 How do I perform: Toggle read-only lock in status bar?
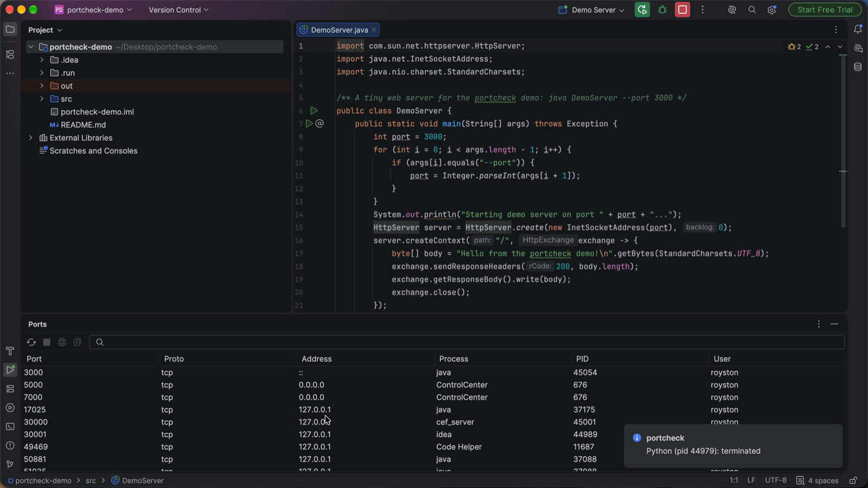pos(853,480)
